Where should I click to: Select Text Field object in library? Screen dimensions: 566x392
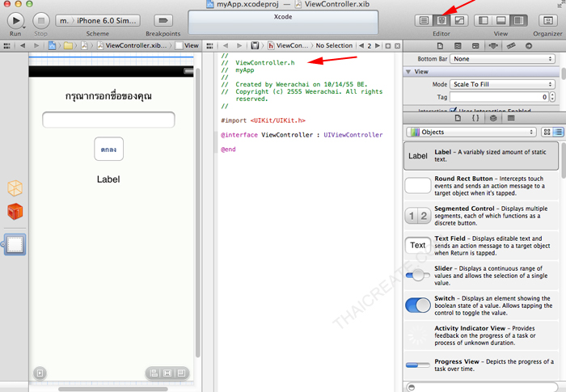point(481,246)
